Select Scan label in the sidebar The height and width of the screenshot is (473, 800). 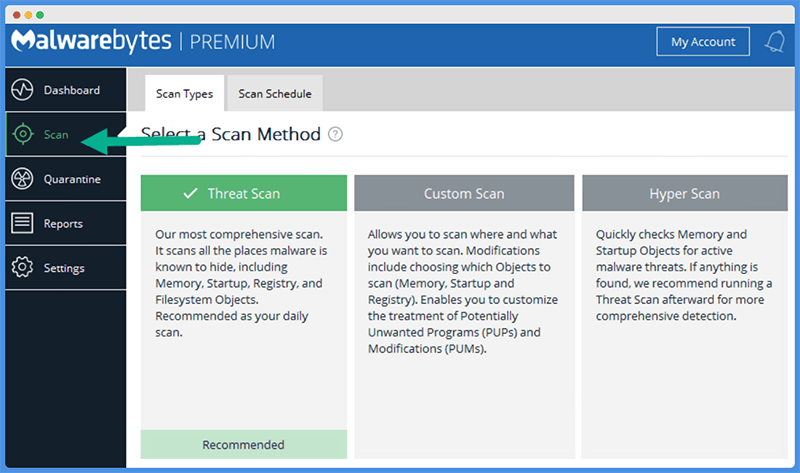(56, 135)
